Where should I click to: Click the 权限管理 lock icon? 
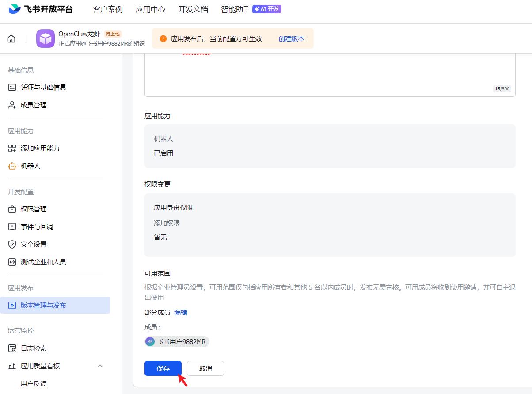tap(12, 209)
